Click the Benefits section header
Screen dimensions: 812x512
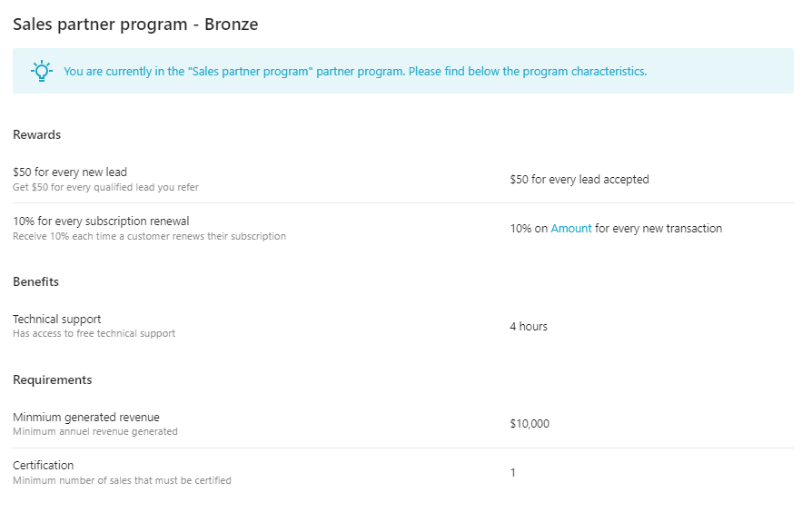(35, 282)
